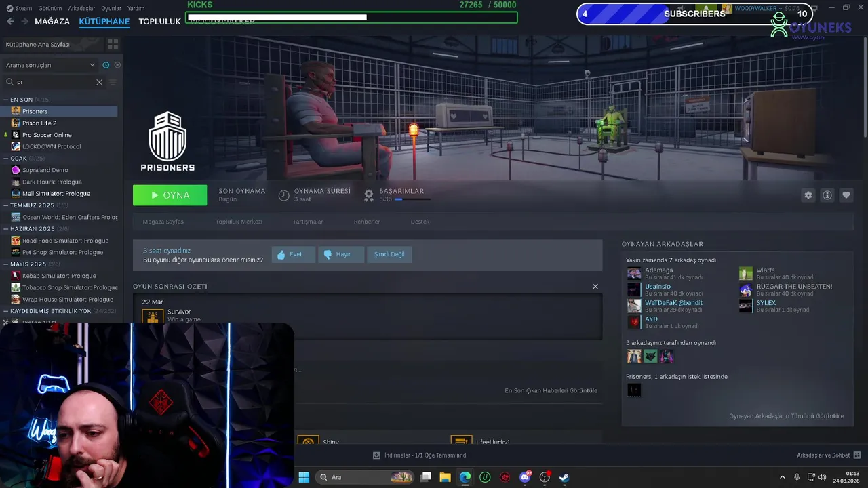868x488 pixels.
Task: Open the Görünüm menu
Action: tap(50, 9)
